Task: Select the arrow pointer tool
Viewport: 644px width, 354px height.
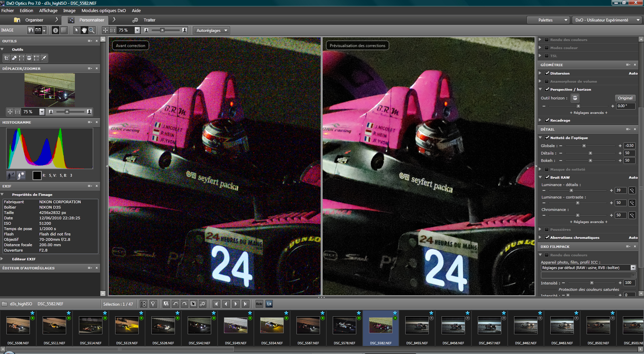Action: point(77,30)
